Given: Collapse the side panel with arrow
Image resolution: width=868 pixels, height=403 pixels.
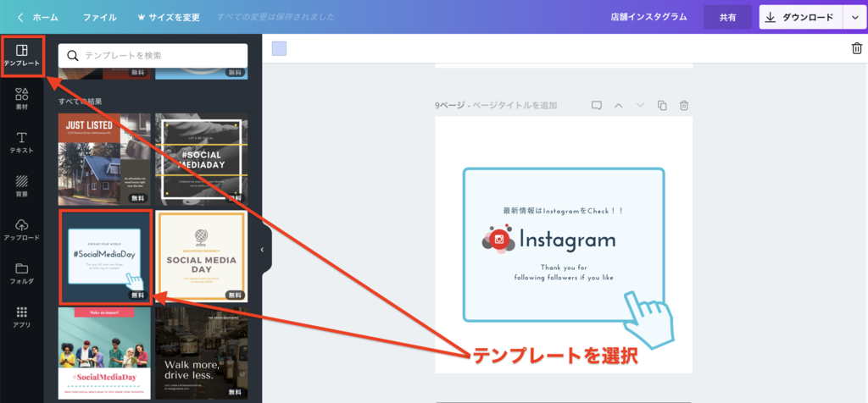Looking at the screenshot, I should pos(263,249).
